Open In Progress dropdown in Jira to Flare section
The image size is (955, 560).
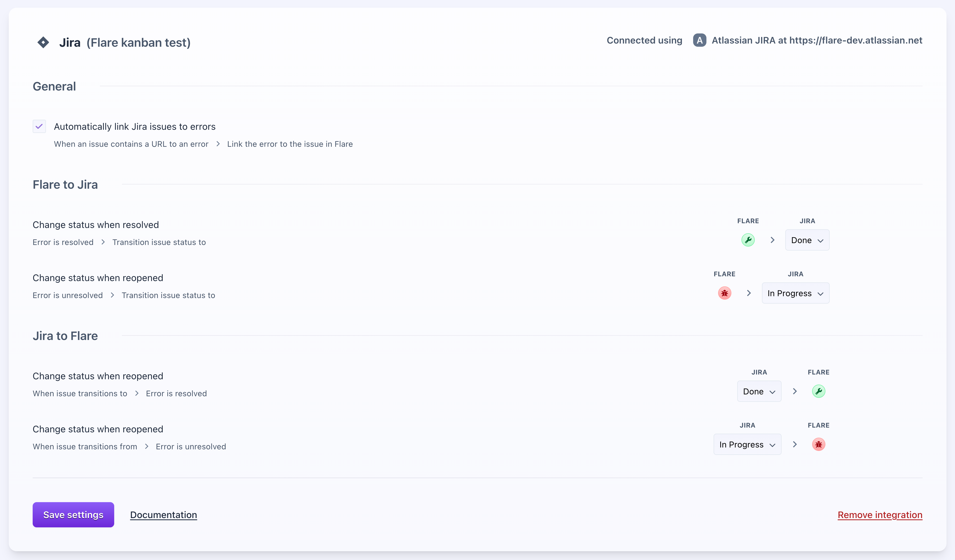747,444
